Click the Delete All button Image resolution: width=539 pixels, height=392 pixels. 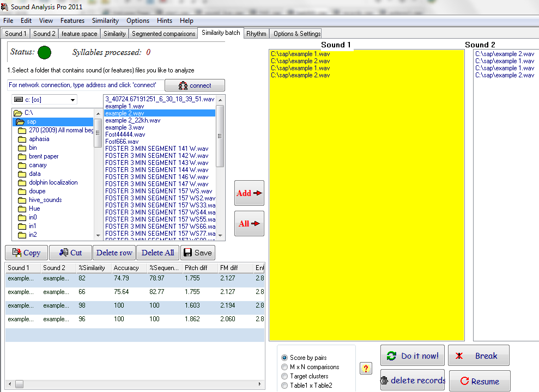tap(158, 253)
